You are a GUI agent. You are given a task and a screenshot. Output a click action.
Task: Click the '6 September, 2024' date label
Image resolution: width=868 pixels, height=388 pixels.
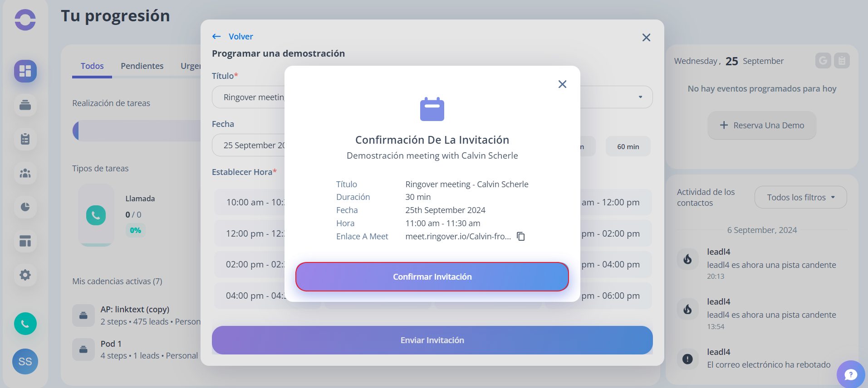click(x=762, y=230)
